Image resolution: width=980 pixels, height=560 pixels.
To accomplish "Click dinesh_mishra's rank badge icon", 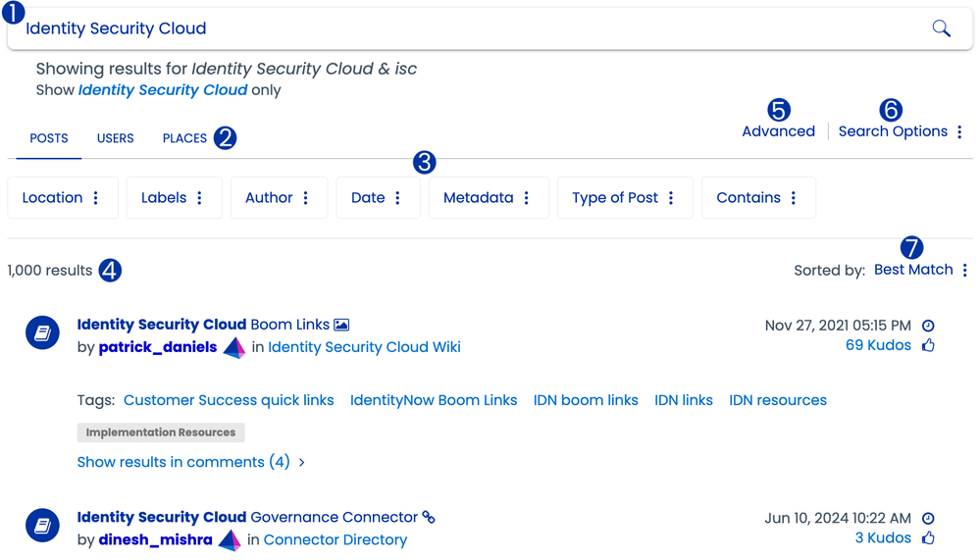I will coord(230,540).
